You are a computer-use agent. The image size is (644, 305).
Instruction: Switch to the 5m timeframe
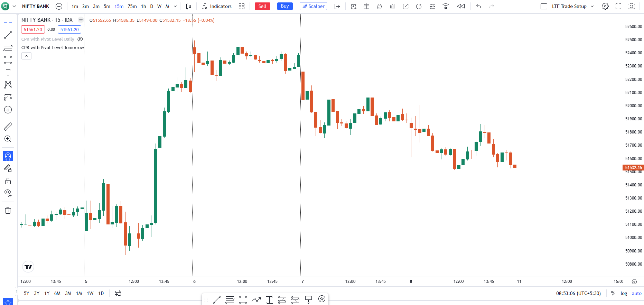(x=107, y=6)
